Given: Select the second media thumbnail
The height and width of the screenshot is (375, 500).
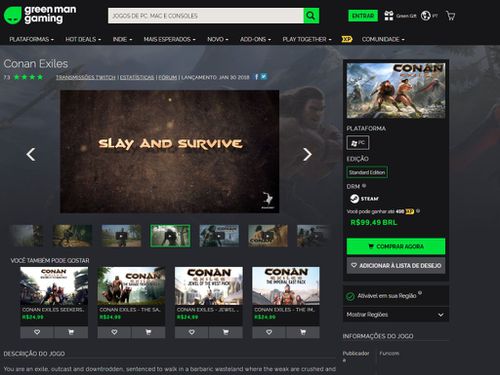Looking at the screenshot, I should [x=72, y=236].
